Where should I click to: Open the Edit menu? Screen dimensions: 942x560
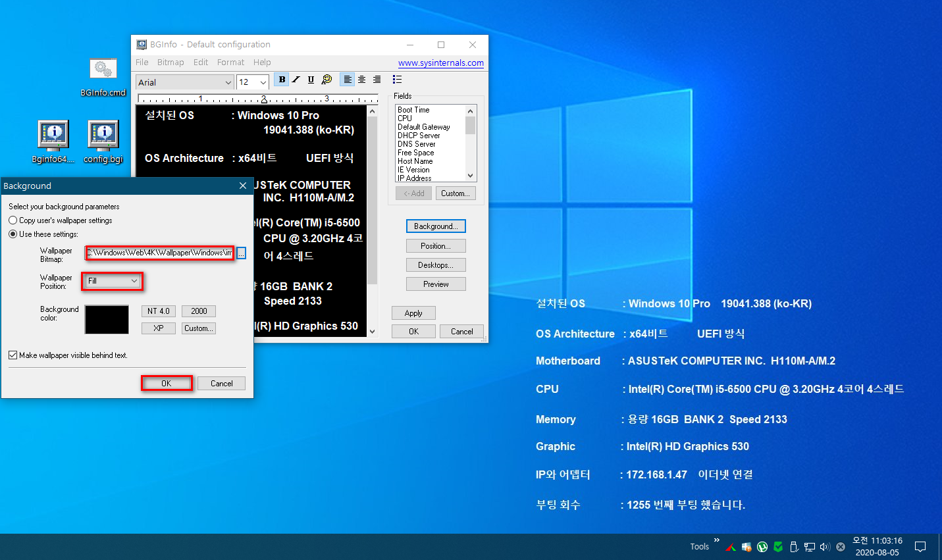coord(201,63)
